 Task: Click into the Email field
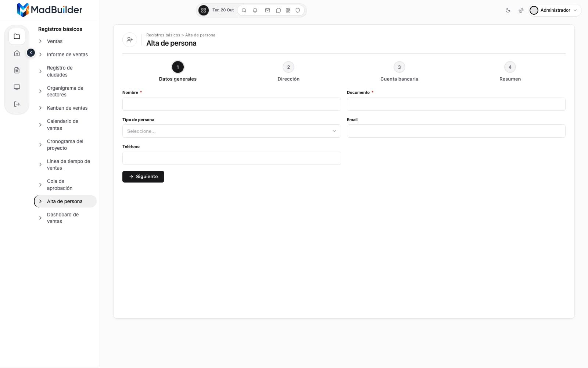(x=456, y=131)
